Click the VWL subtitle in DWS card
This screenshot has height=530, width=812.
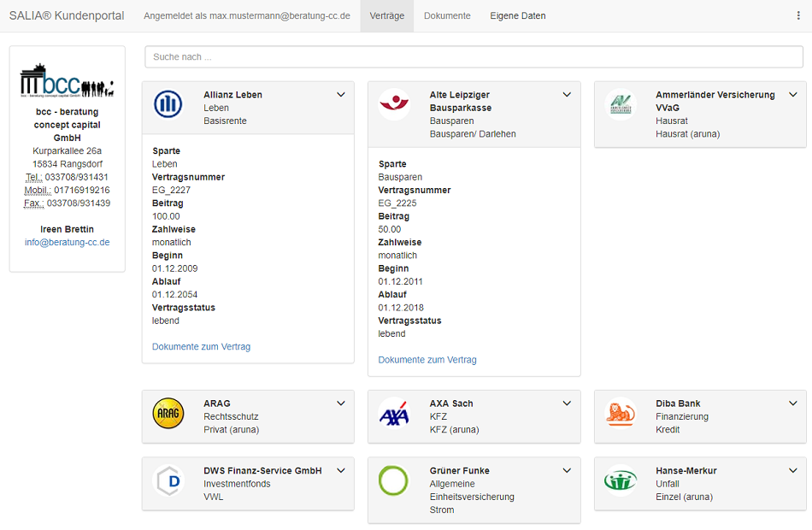(x=214, y=497)
